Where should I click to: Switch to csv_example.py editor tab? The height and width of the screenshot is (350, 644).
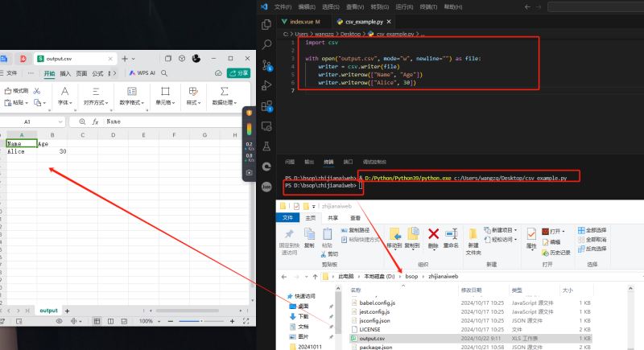pyautogui.click(x=364, y=22)
